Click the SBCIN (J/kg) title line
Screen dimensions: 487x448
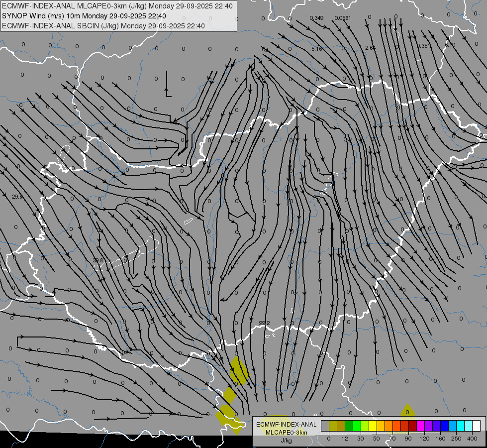coord(103,26)
